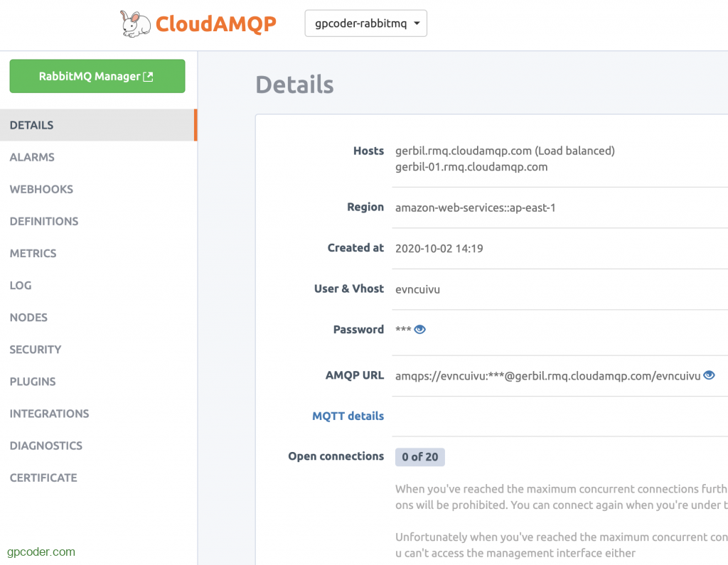Click the 0 of 20 connections badge
The height and width of the screenshot is (565, 728).
click(x=419, y=457)
